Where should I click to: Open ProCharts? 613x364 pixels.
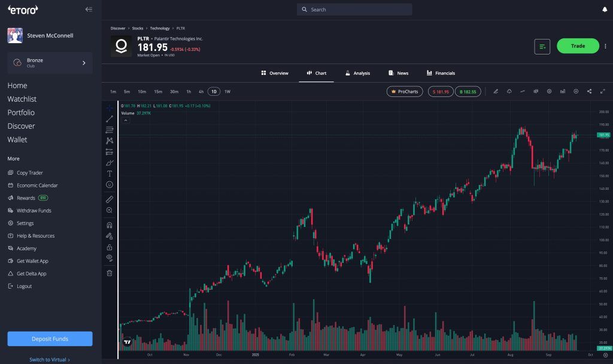pyautogui.click(x=405, y=92)
